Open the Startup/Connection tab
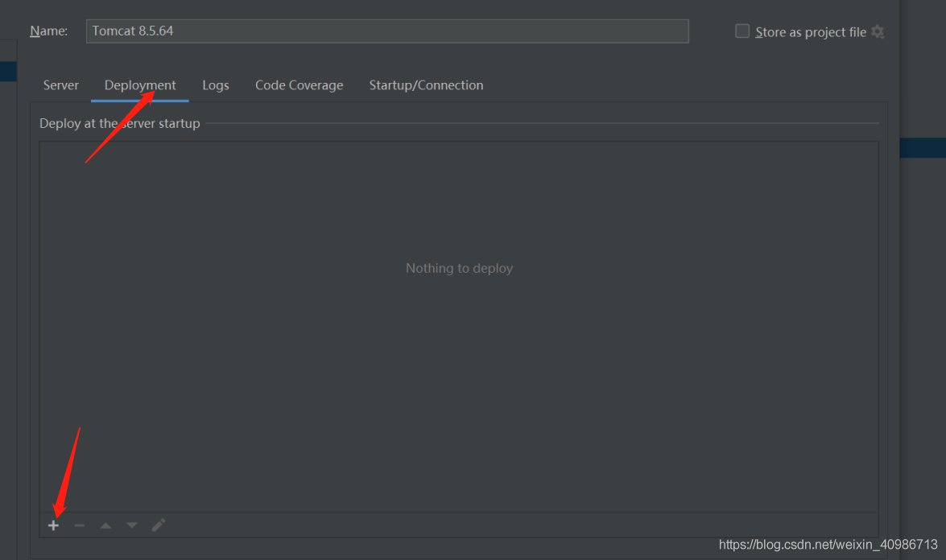This screenshot has width=946, height=560. tap(426, 85)
